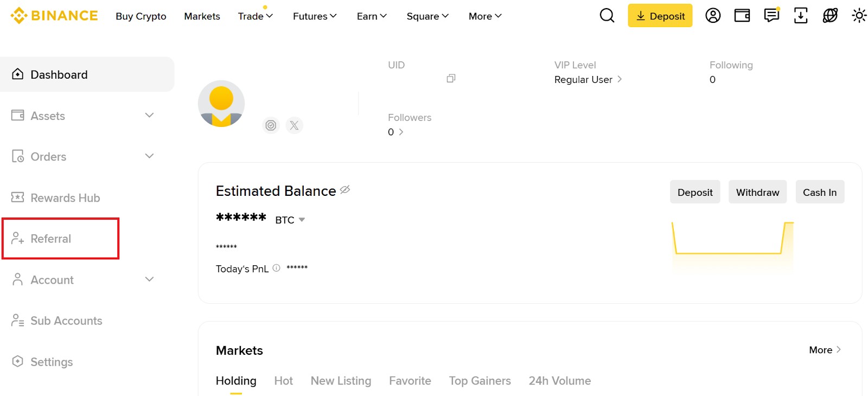Open the Trade dropdown menu
The image size is (868, 396).
point(256,16)
